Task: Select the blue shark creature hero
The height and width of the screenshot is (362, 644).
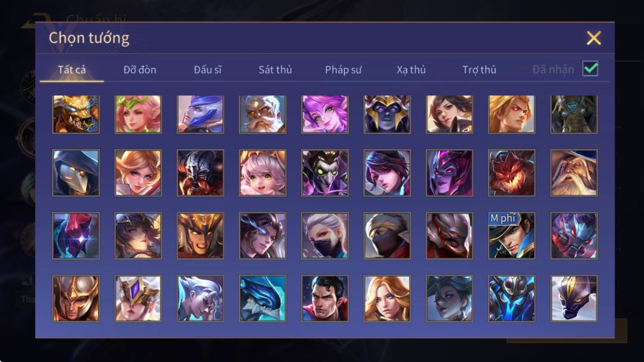Action: (x=262, y=298)
